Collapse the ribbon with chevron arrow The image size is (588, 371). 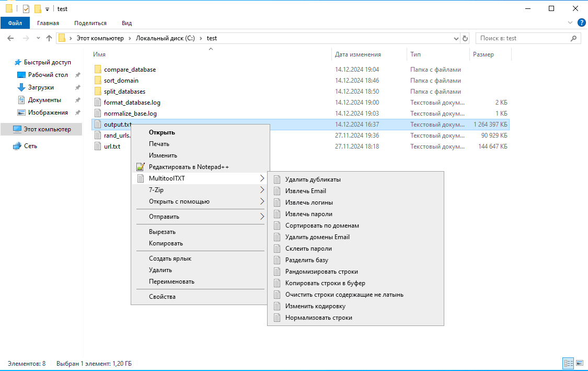click(x=570, y=23)
